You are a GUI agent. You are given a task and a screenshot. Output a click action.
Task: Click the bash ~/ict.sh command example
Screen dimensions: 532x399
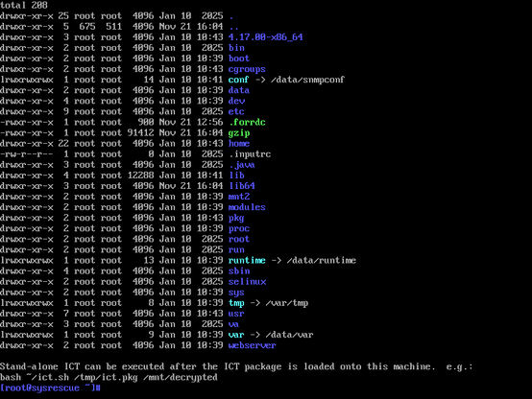109,377
